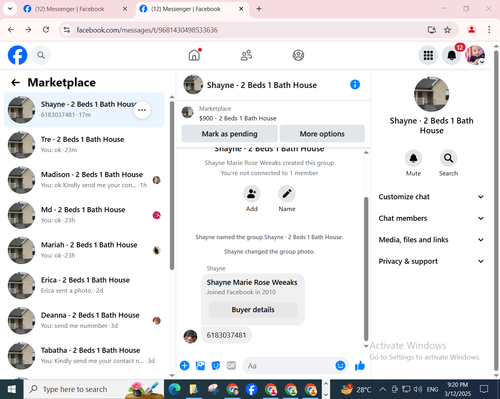
Task: Click the blue conversation information icon
Action: [x=355, y=85]
